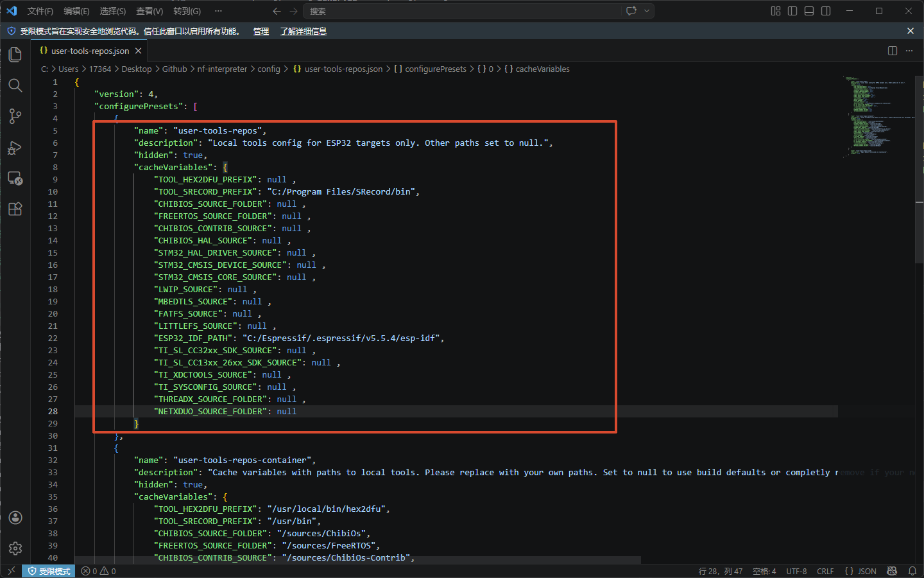Go back using the navigation arrow
924x578 pixels.
pyautogui.click(x=277, y=11)
